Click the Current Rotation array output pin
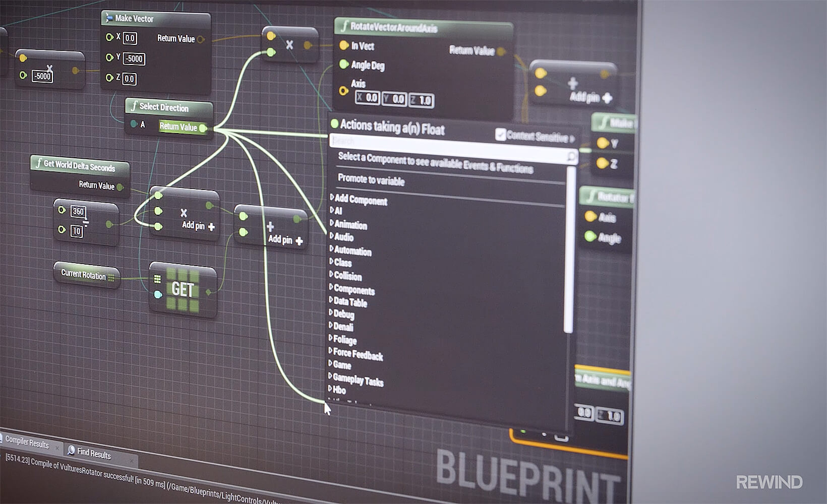 (x=111, y=278)
